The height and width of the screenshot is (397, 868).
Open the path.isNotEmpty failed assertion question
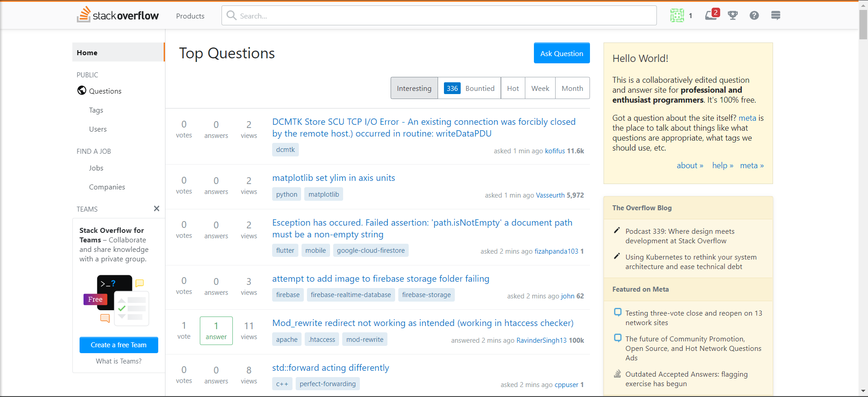pyautogui.click(x=422, y=228)
